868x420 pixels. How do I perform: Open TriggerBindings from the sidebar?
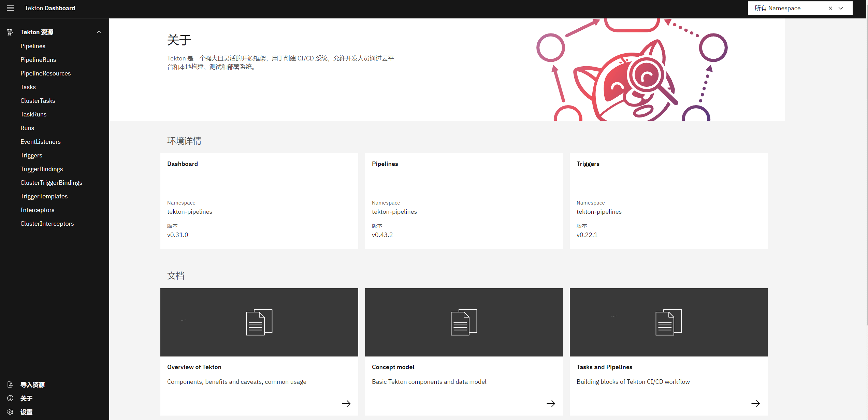click(x=41, y=169)
